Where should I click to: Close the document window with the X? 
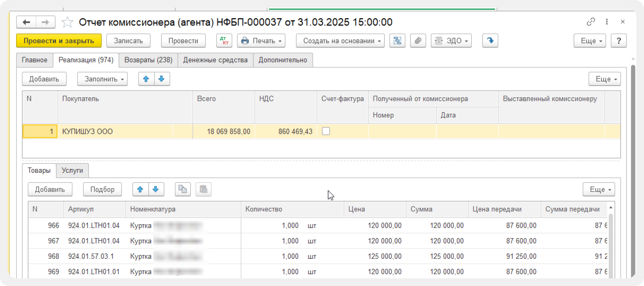623,22
